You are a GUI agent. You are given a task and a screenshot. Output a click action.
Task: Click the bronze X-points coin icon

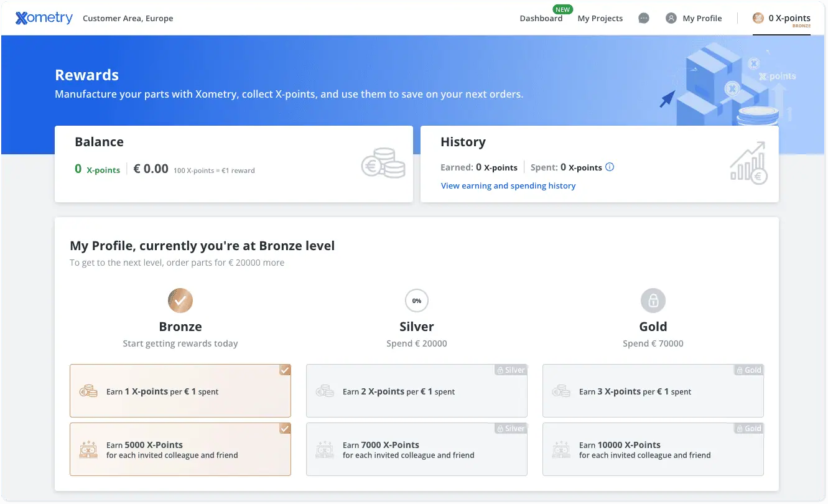click(x=758, y=18)
